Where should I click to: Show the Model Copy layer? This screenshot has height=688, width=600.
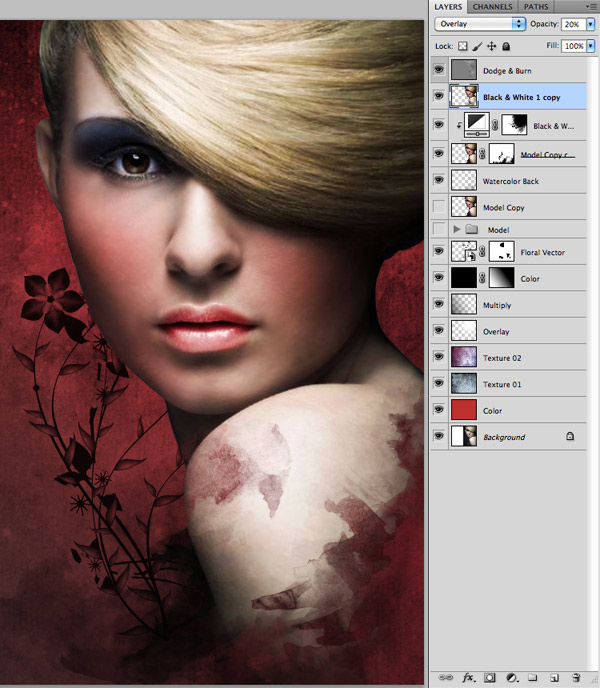(x=439, y=207)
